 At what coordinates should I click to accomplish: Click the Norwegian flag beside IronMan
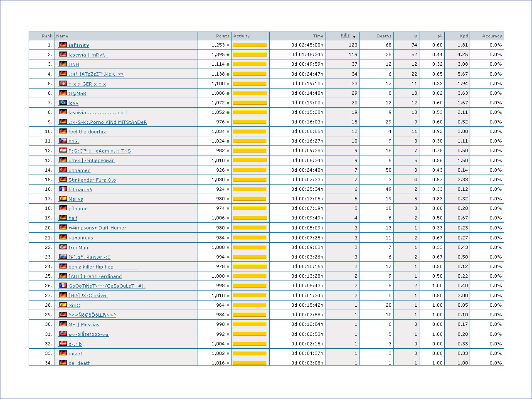point(63,247)
